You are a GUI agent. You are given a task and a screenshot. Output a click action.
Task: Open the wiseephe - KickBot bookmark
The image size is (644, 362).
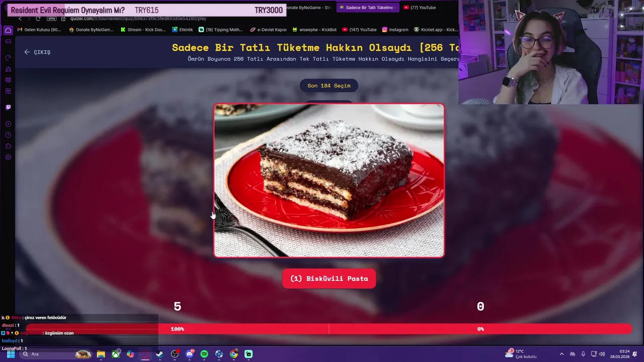[314, 30]
